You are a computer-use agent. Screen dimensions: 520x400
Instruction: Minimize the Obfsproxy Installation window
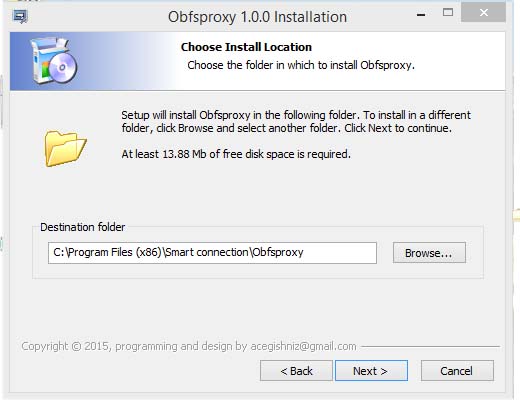click(421, 15)
